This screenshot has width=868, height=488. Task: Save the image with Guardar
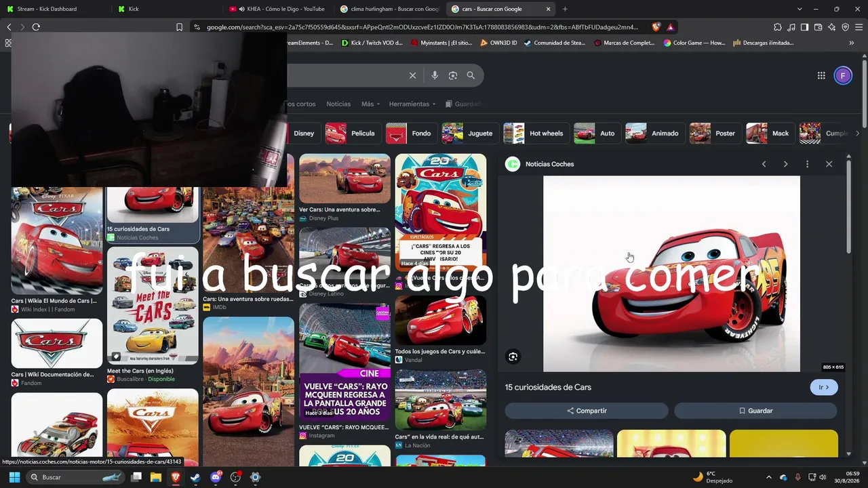click(755, 411)
